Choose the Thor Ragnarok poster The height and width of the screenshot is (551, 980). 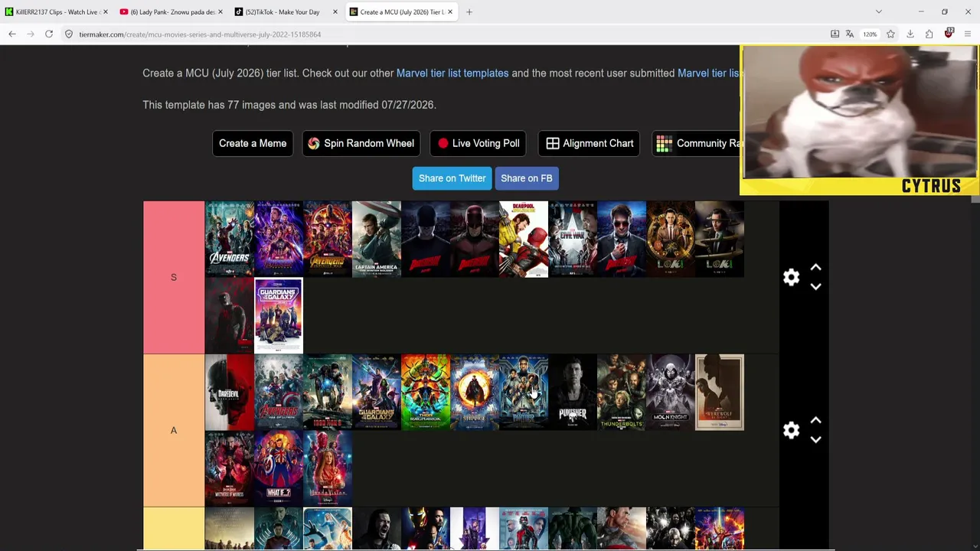[x=426, y=392]
